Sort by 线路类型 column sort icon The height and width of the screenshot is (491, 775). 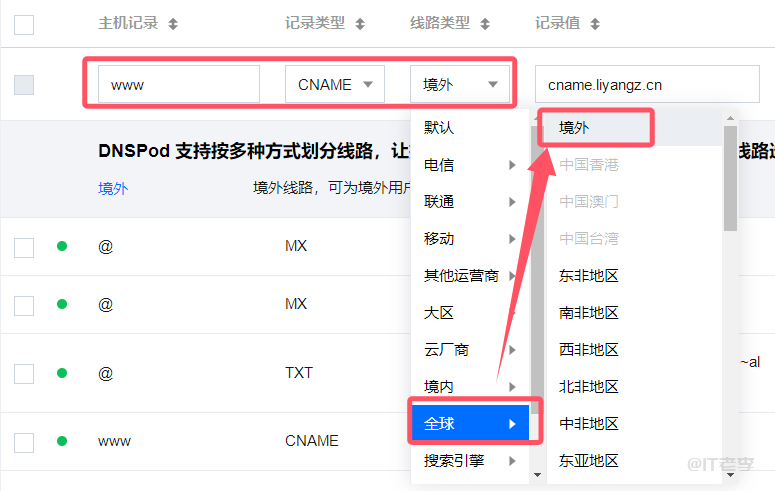(485, 23)
